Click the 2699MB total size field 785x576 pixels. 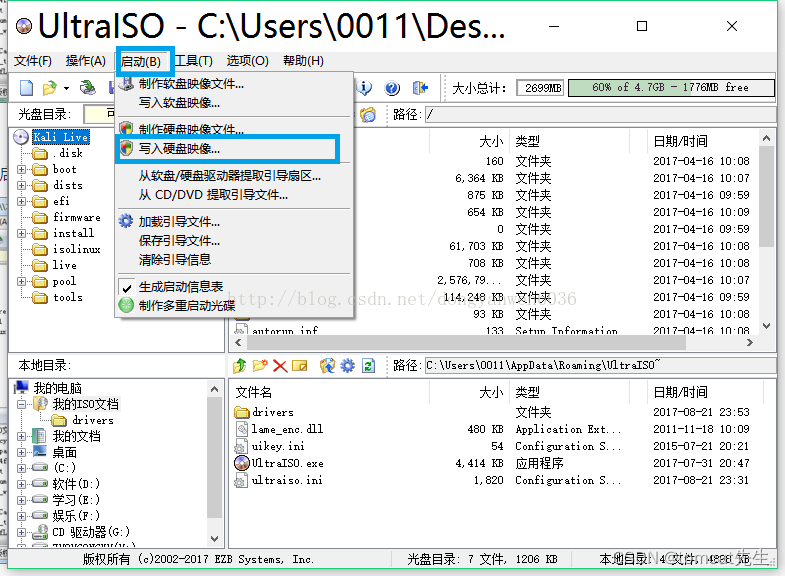pos(540,88)
